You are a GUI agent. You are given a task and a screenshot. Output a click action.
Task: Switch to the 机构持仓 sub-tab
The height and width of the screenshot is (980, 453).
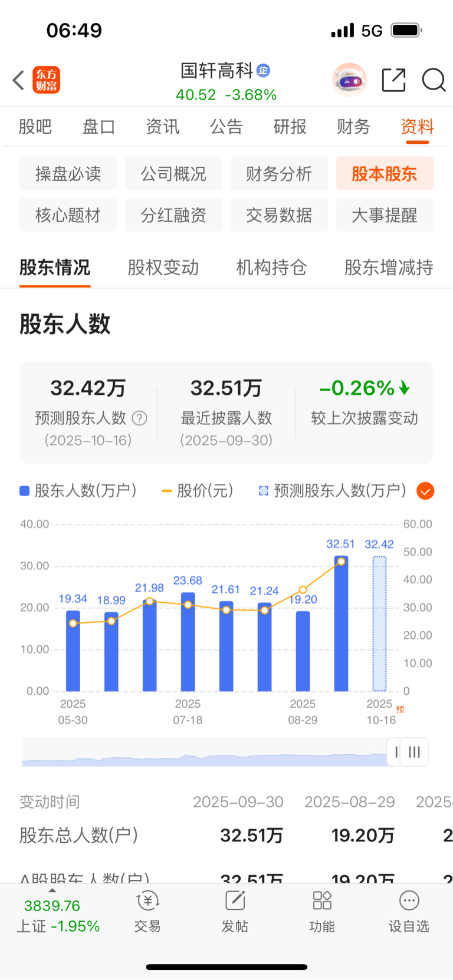(271, 268)
